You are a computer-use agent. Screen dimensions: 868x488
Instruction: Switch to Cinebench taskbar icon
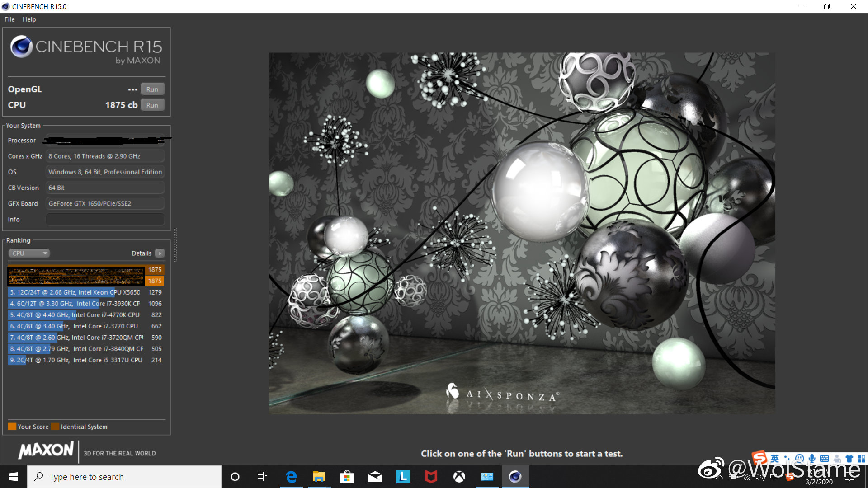515,477
